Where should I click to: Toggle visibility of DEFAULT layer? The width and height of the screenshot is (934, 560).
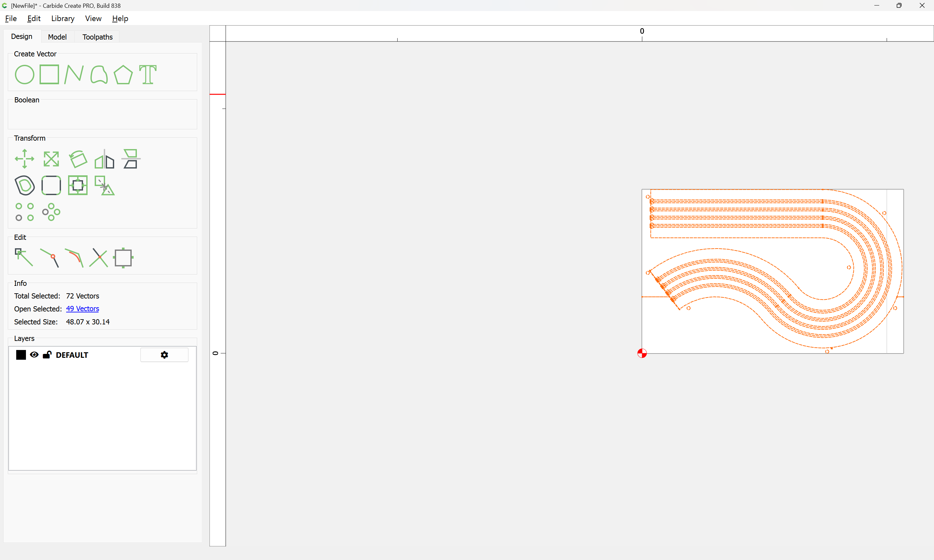34,355
